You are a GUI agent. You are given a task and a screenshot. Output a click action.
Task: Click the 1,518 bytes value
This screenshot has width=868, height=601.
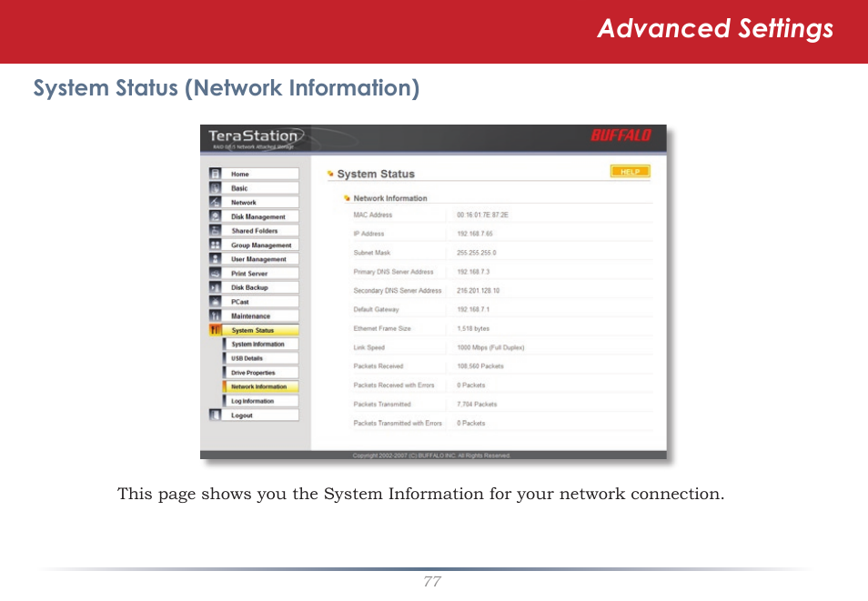click(473, 328)
